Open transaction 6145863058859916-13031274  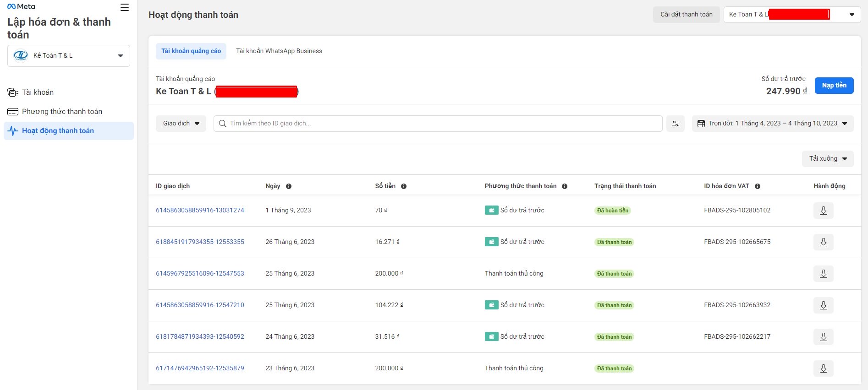[200, 211]
